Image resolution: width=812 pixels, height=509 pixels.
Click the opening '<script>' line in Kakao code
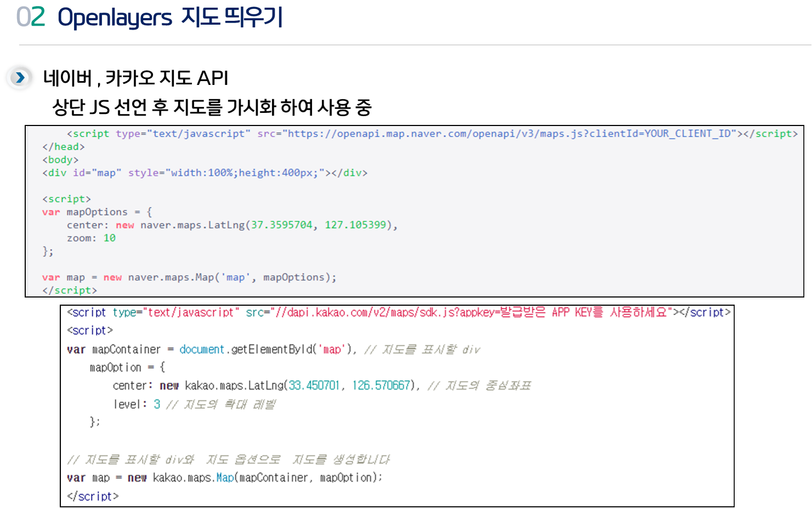click(90, 330)
